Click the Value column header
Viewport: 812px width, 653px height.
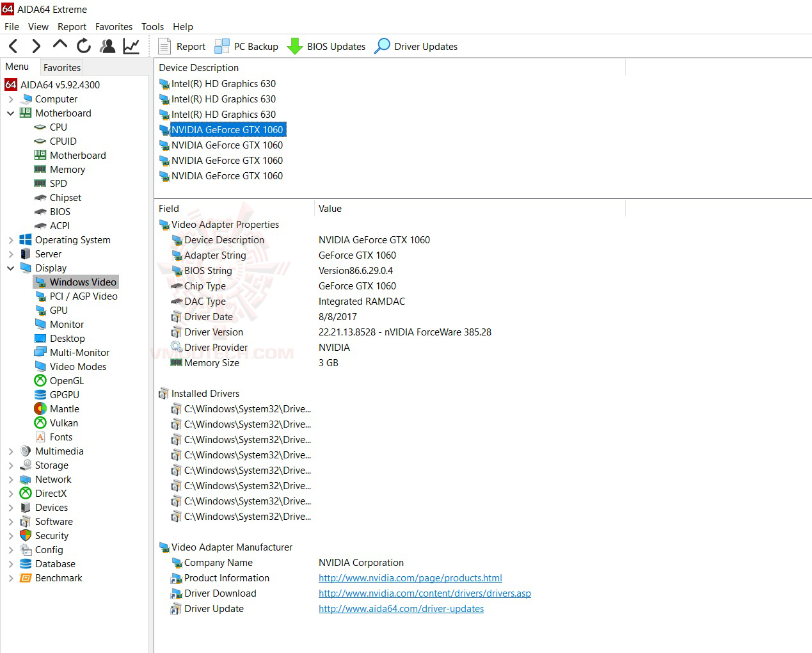pos(470,209)
